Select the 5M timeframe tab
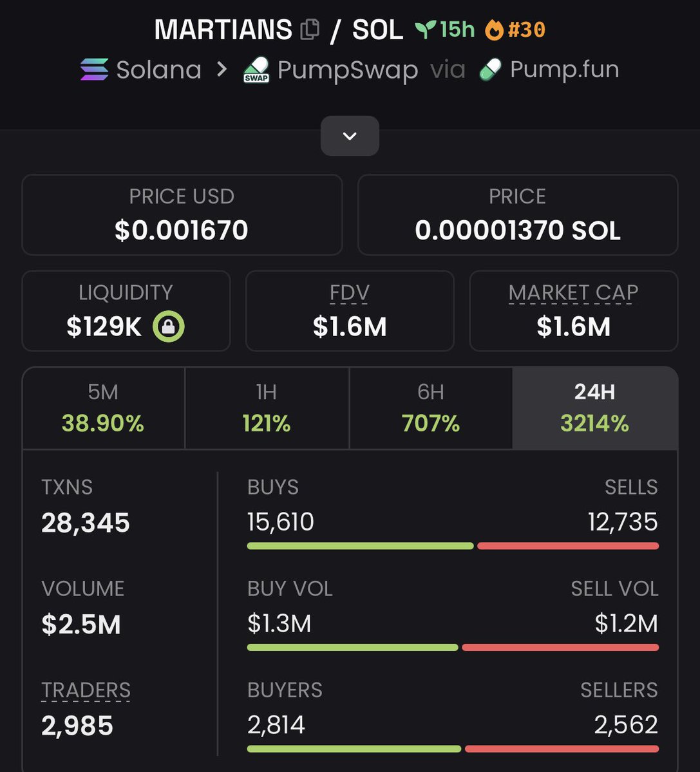 click(104, 408)
